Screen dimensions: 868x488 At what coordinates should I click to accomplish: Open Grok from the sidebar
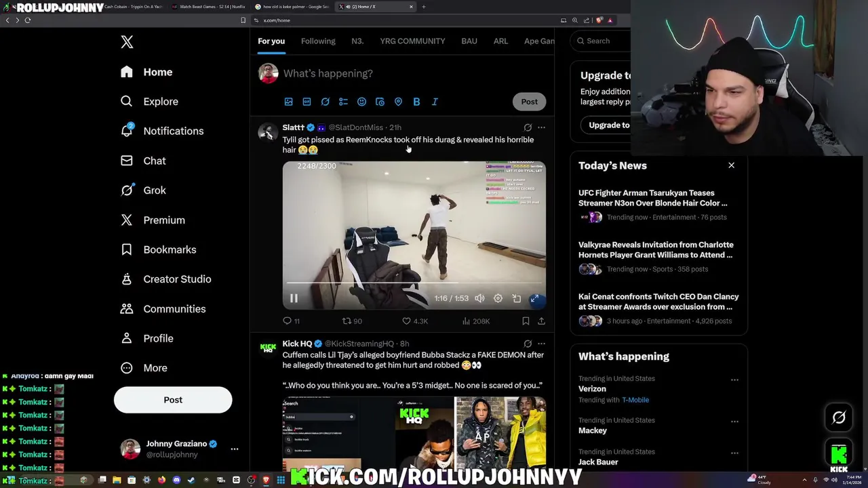coord(143,190)
